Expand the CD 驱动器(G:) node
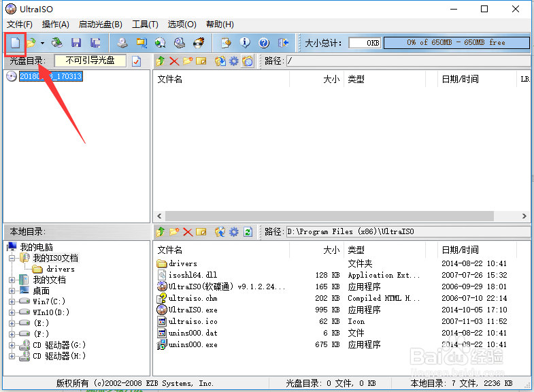534x392 pixels. [12, 345]
